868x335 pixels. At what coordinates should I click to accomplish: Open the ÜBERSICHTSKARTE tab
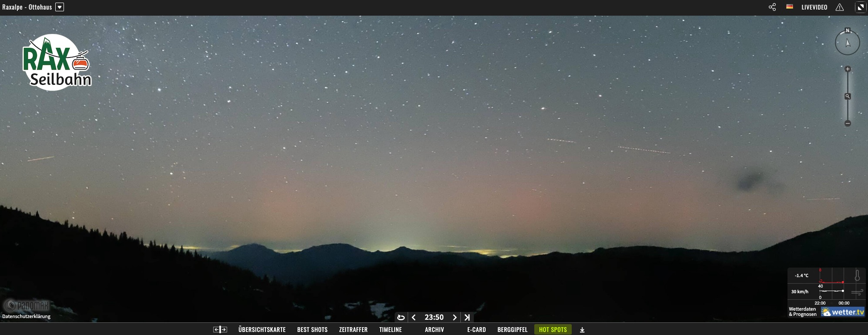coord(262,330)
